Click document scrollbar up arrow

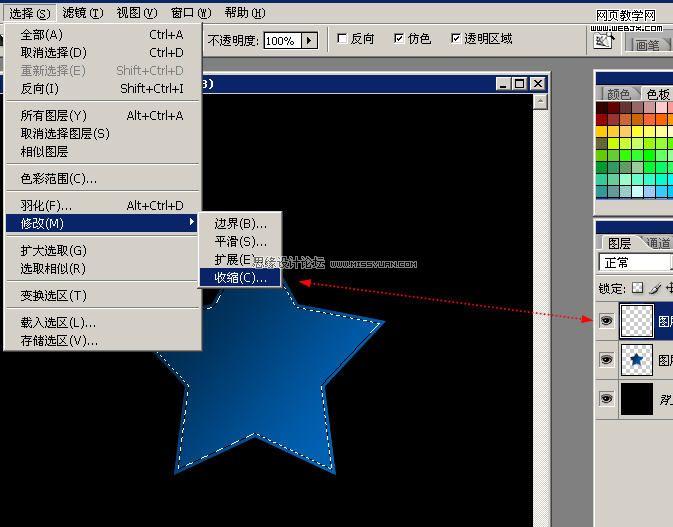[540, 102]
